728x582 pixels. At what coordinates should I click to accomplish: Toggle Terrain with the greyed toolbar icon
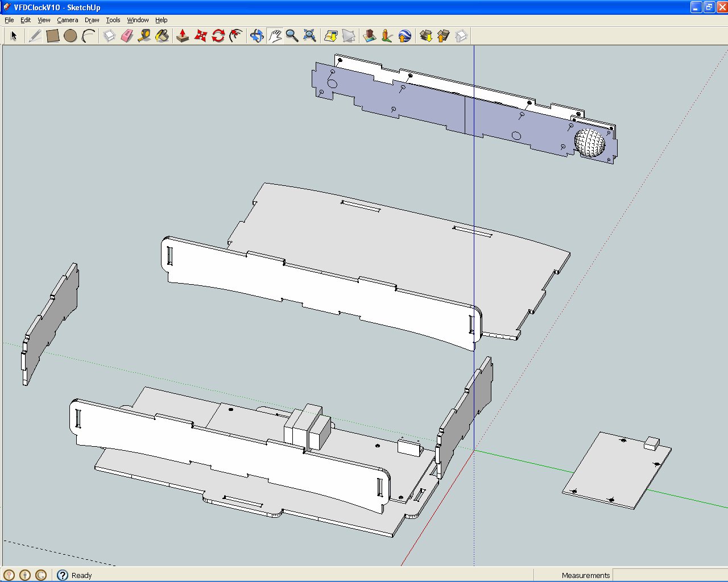349,36
